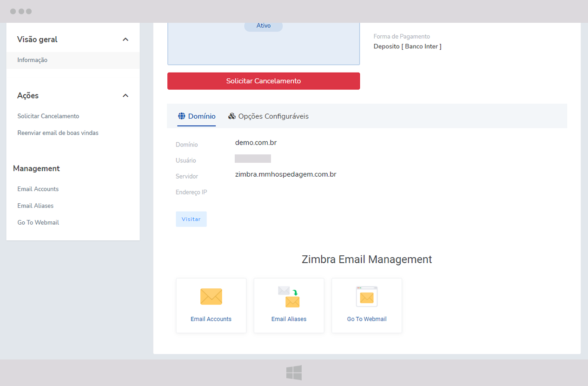The image size is (588, 386).
Task: Click the Email Aliases envelope-arrow icon
Action: (x=289, y=297)
